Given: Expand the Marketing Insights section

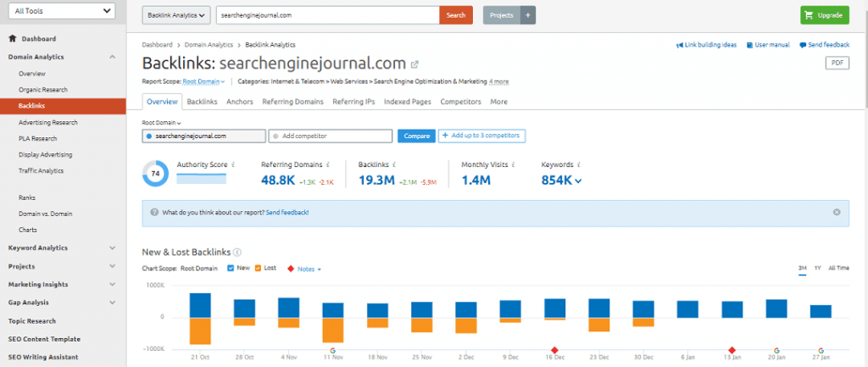Looking at the screenshot, I should 113,285.
